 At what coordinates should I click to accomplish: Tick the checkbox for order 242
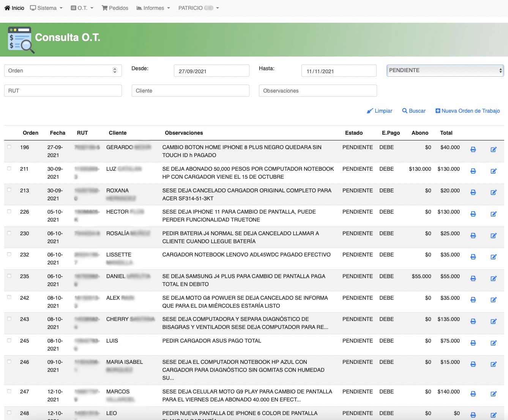click(9, 297)
